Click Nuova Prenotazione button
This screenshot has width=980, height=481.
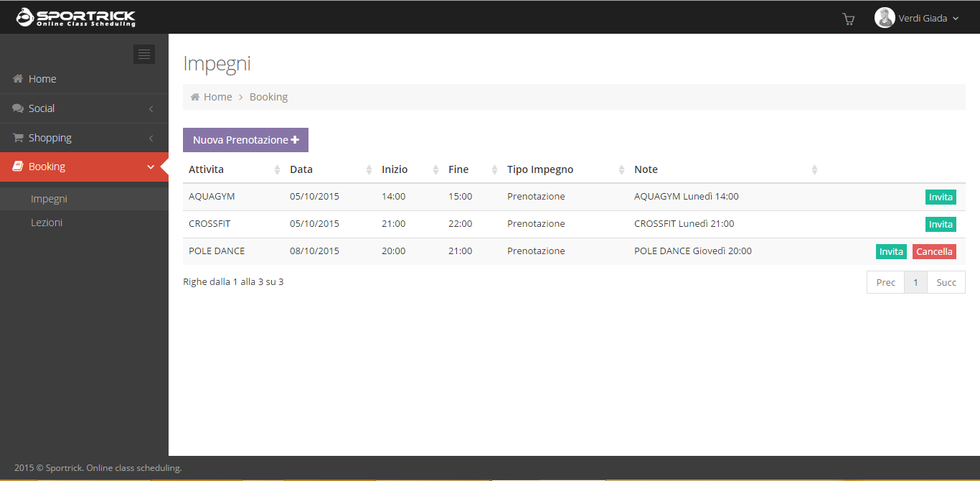click(x=245, y=140)
